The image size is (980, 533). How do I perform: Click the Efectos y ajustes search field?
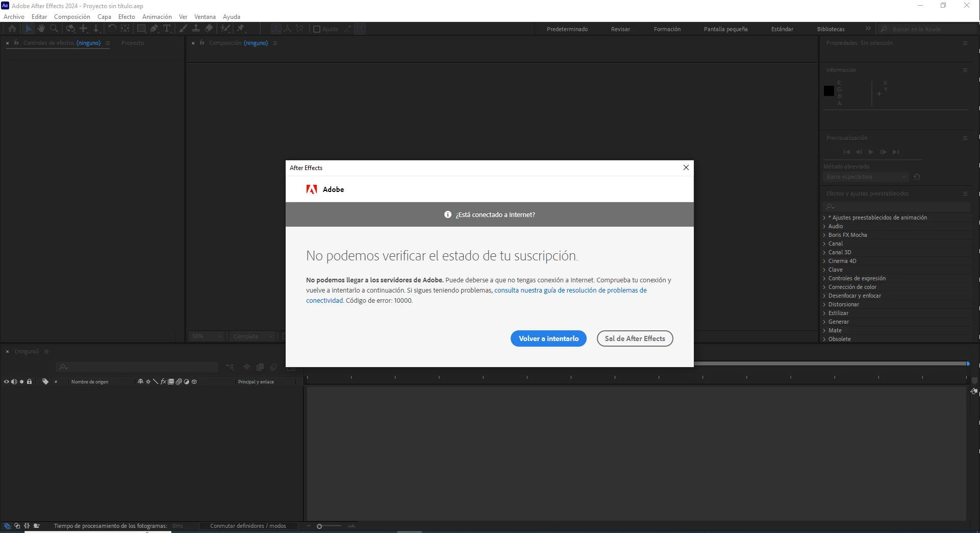point(896,206)
